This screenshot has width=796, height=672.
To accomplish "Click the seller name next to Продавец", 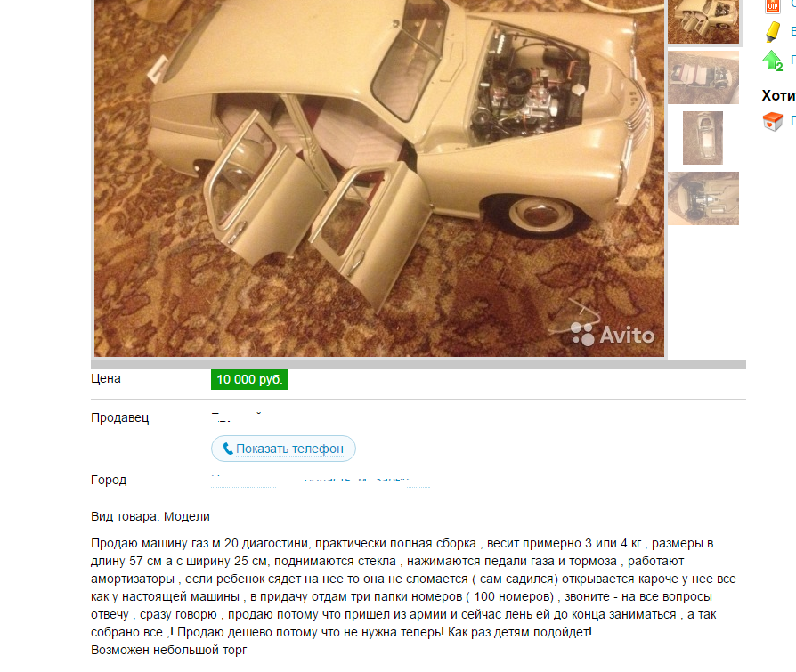I will click(x=237, y=417).
